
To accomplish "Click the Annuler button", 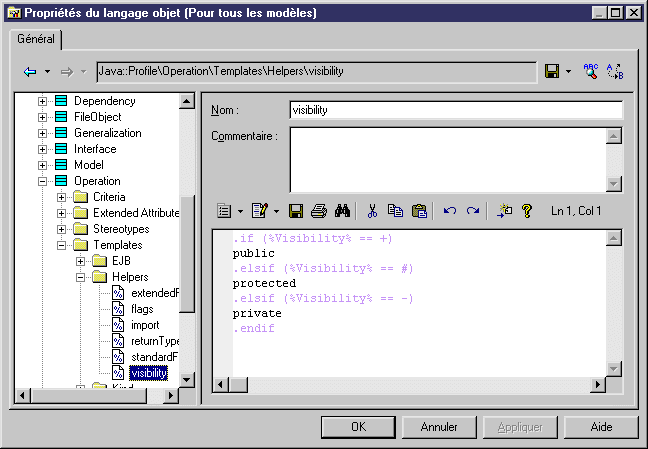I will coord(439,427).
